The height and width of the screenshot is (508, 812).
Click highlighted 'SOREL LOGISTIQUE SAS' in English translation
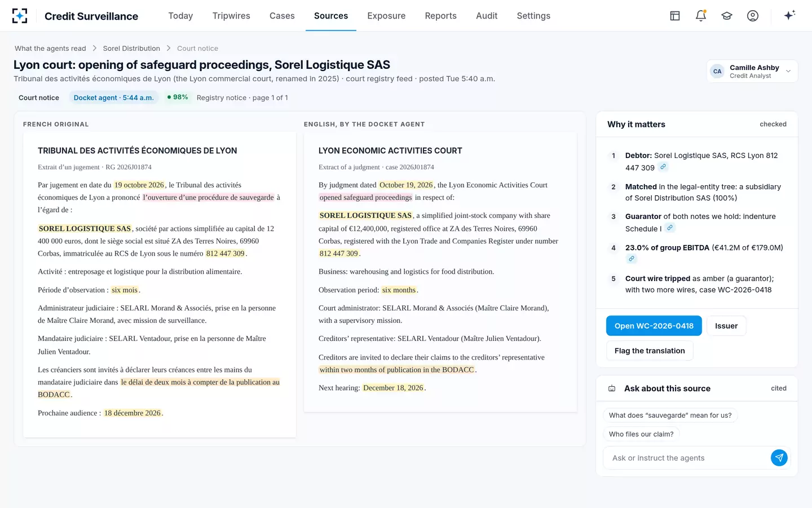pyautogui.click(x=365, y=215)
